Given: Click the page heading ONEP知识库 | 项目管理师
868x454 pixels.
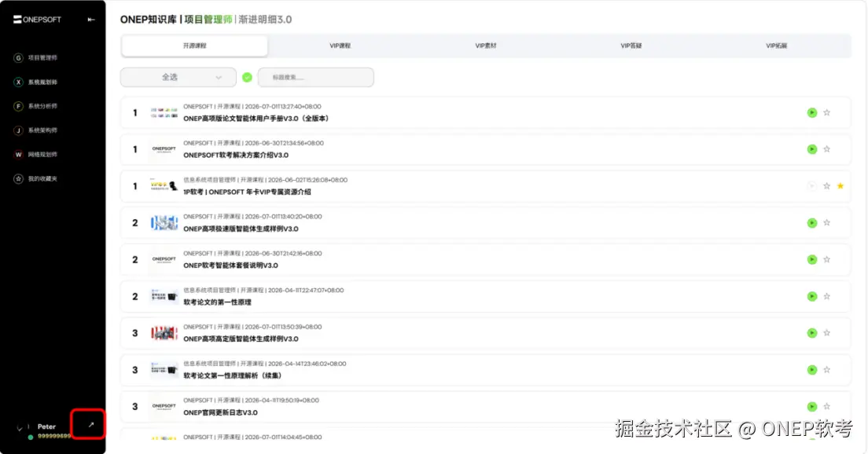Looking at the screenshot, I should pos(176,20).
